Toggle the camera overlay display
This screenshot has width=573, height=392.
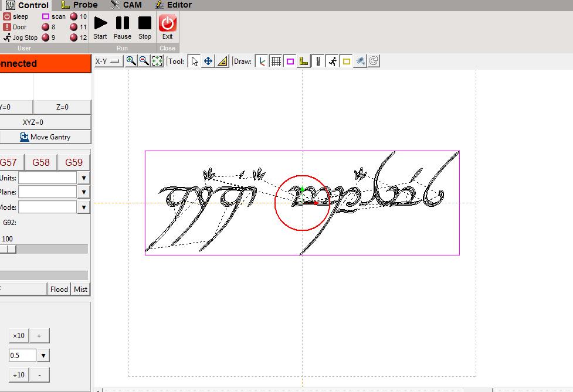[360, 62]
